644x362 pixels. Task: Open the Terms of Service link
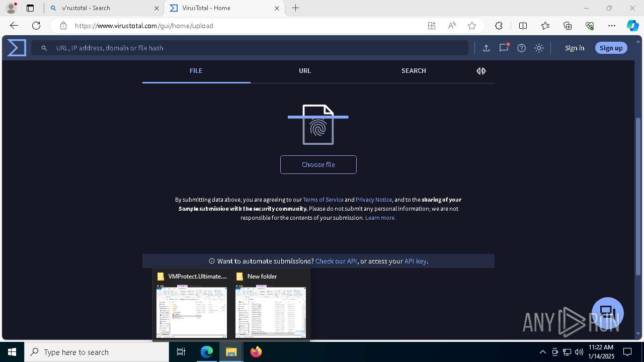click(x=323, y=200)
